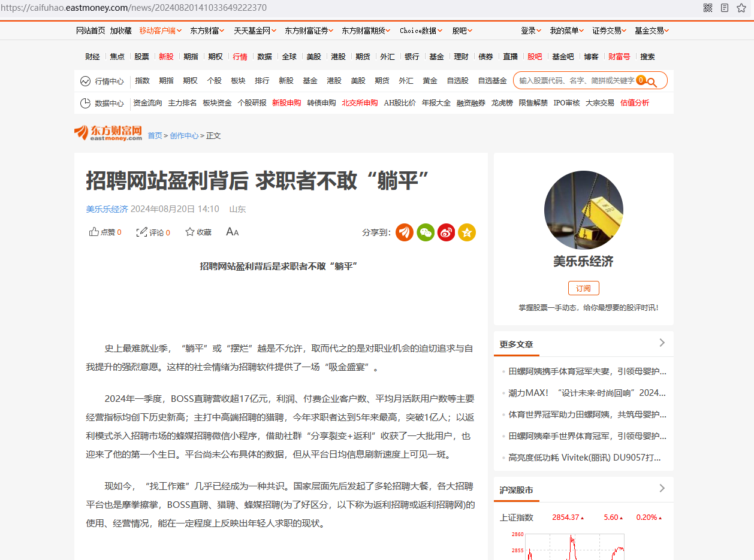754x560 pixels.
Task: Switch to the 更多文章 tab heading
Action: (x=516, y=344)
